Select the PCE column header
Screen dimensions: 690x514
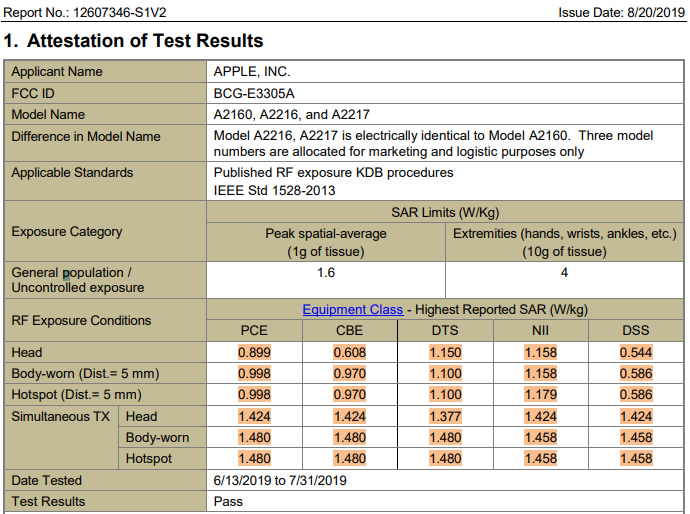[x=254, y=331]
